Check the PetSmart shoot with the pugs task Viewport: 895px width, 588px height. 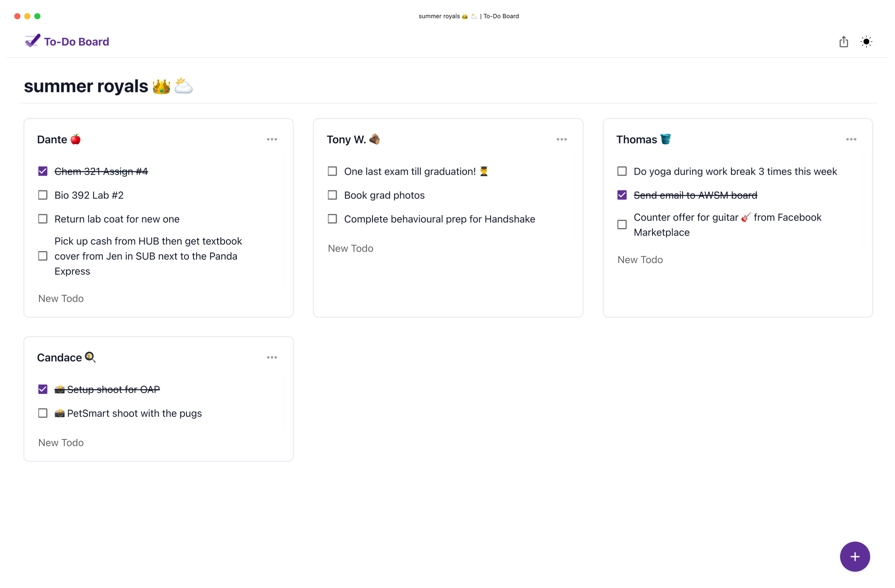[x=43, y=413]
